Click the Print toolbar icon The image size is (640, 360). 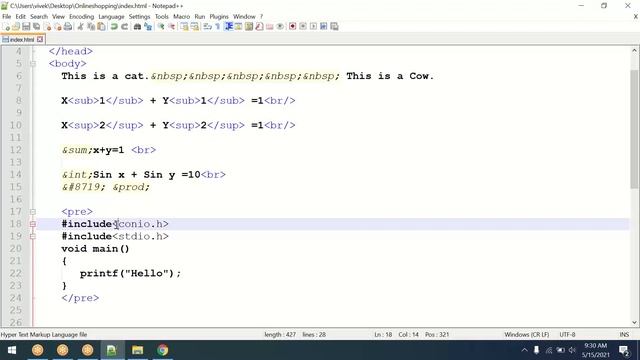click(68, 27)
